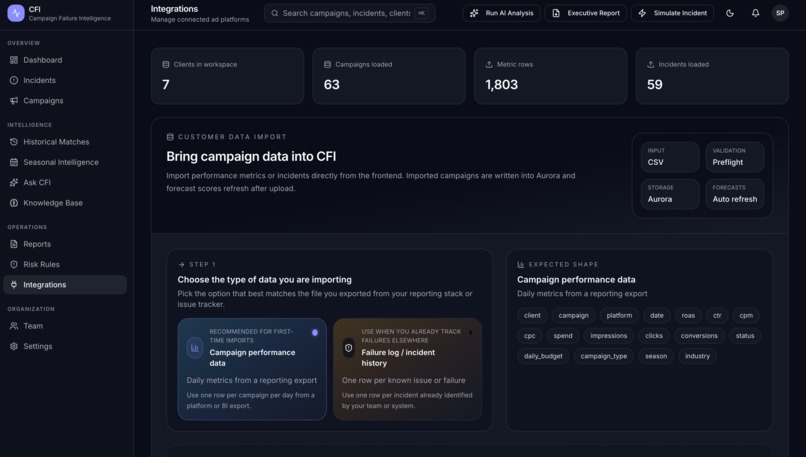This screenshot has height=457, width=806.
Task: Focus the search campaigns input field
Action: (350, 13)
